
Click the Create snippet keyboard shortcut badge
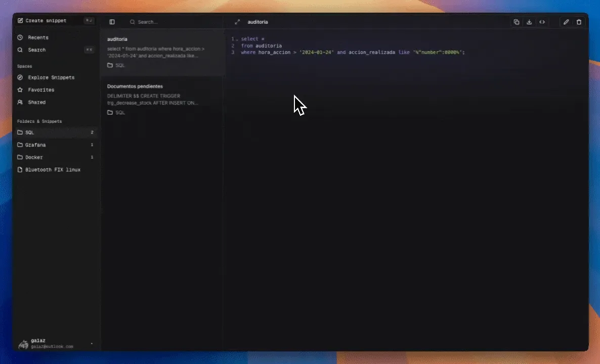89,21
